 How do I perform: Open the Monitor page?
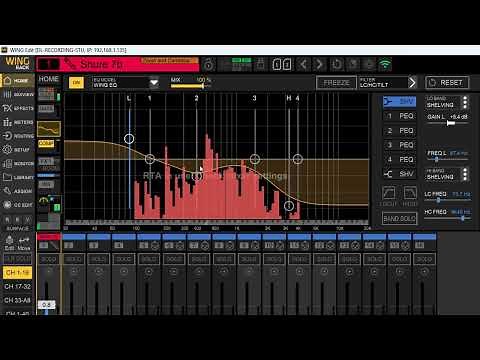coord(18,164)
